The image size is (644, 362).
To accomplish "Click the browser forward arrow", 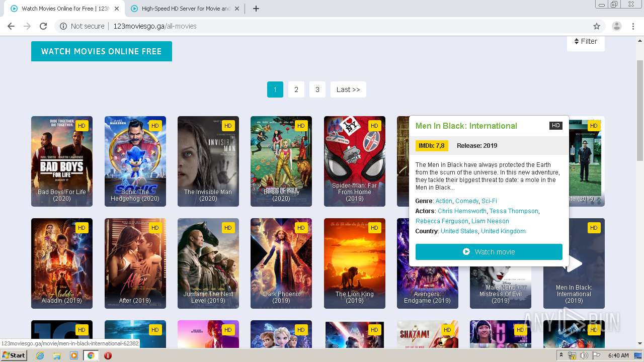I will click(27, 26).
